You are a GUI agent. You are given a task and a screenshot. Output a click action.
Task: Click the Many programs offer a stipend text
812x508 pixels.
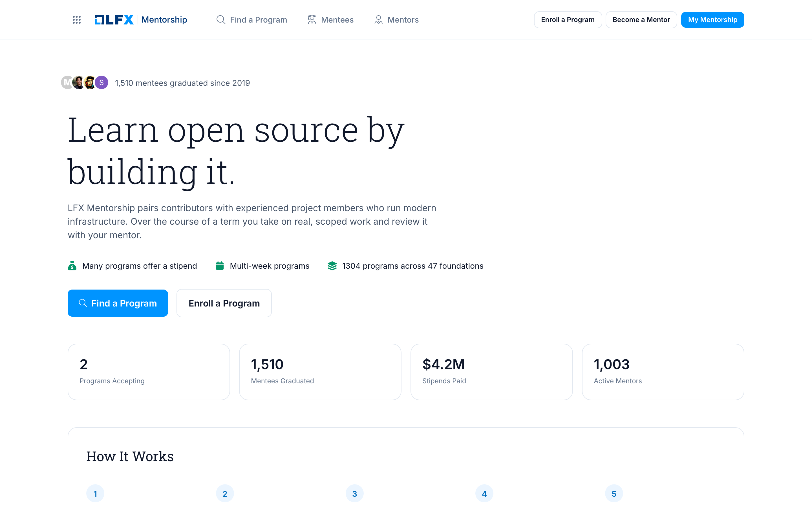point(140,266)
